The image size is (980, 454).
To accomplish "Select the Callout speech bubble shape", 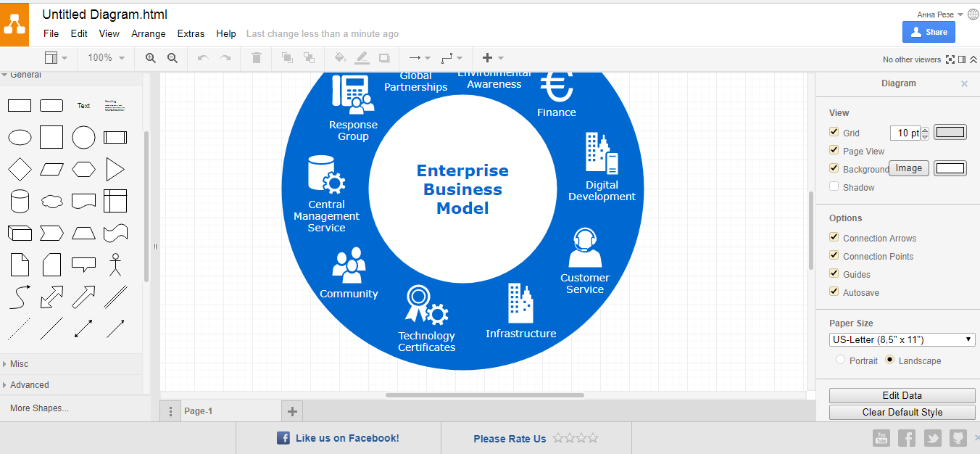I will pos(83,265).
